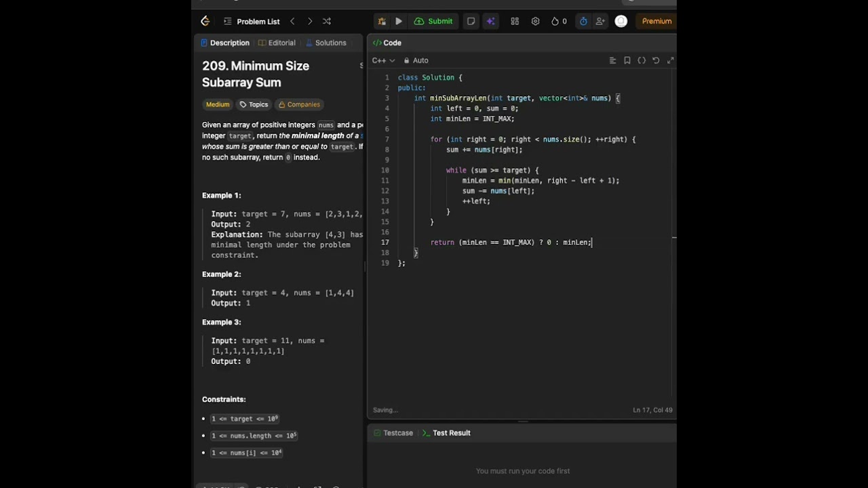Expand editor to fullscreen icon

[670, 60]
